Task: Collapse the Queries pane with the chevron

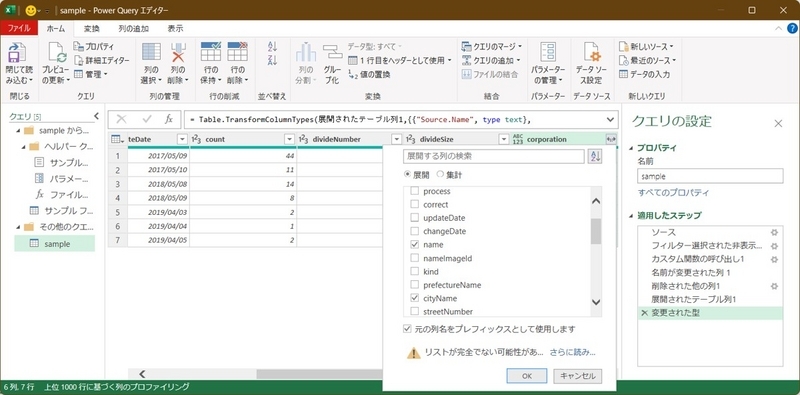Action: click(x=96, y=116)
